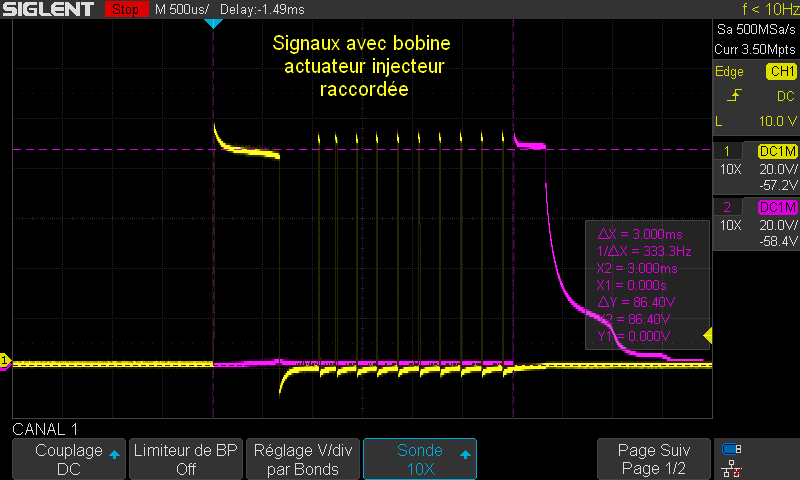The image size is (800, 480).
Task: Click the Delay -1.49ms readout
Action: point(263,9)
